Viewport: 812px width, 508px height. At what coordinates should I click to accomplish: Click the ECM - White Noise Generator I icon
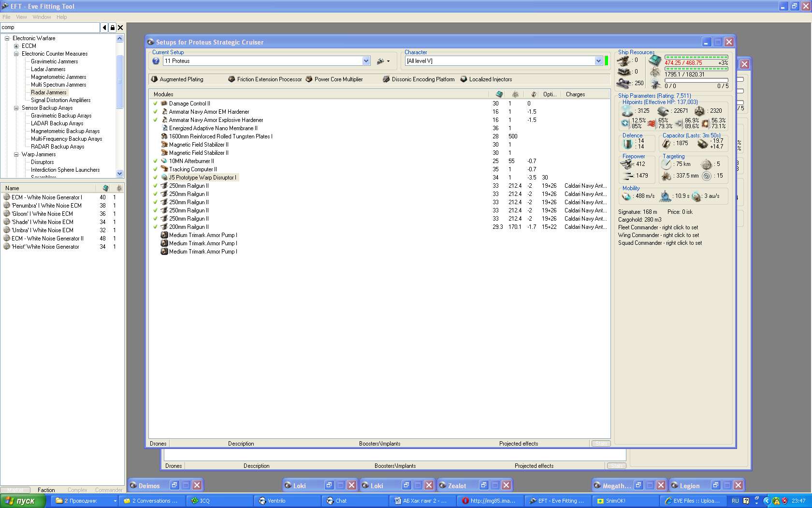(x=7, y=197)
